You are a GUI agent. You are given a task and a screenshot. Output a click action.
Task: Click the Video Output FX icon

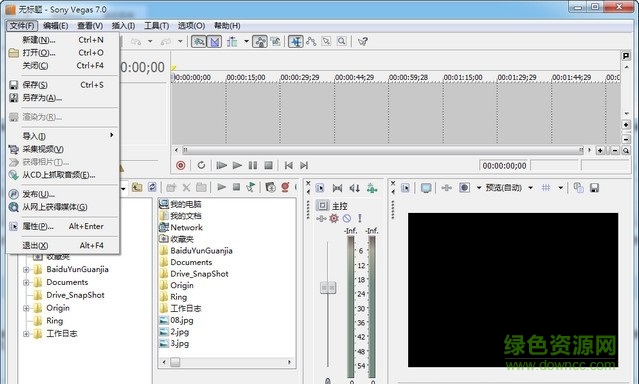[447, 188]
